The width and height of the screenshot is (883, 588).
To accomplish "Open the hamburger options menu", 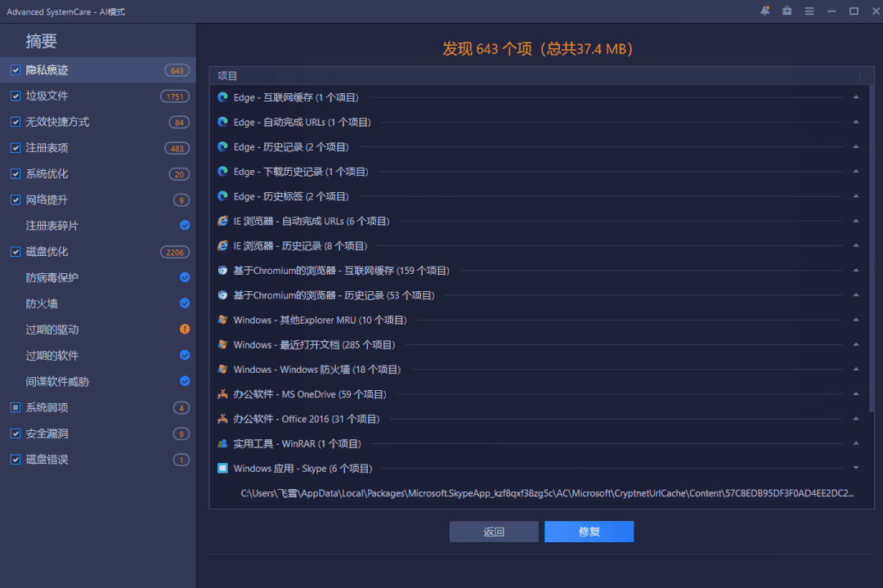I will coord(809,11).
